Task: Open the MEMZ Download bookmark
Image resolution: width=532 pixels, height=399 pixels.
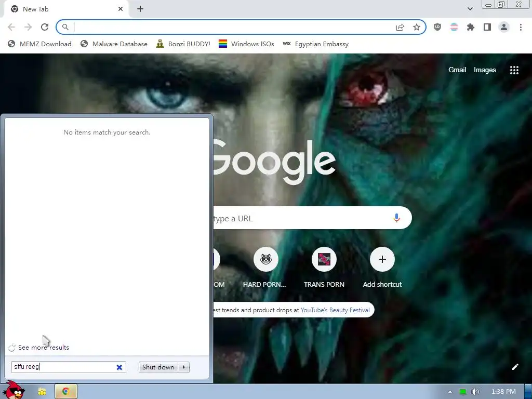Action: coord(39,44)
